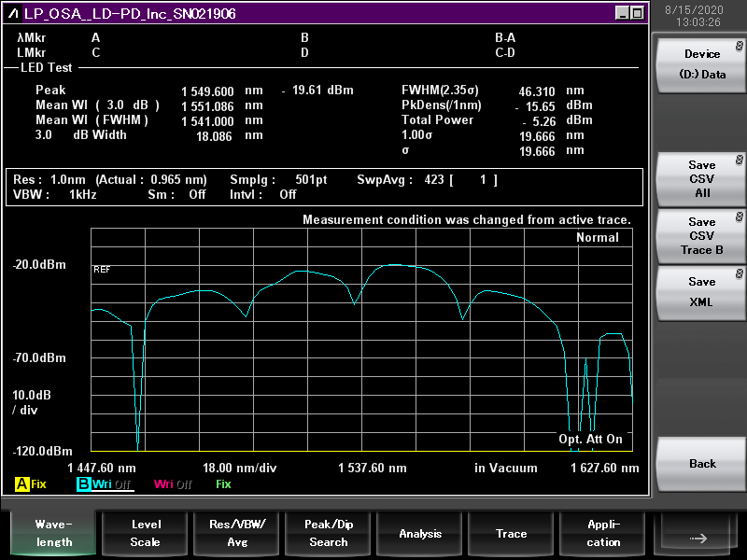Image resolution: width=747 pixels, height=560 pixels.
Task: Open Peak/Dip Search menu
Action: click(x=328, y=533)
